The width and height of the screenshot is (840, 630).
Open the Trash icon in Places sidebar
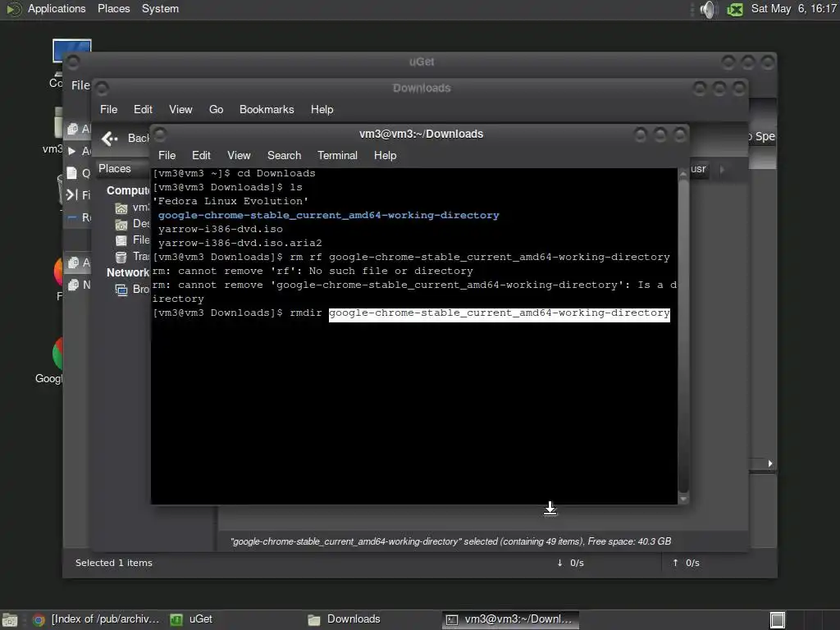(x=121, y=257)
